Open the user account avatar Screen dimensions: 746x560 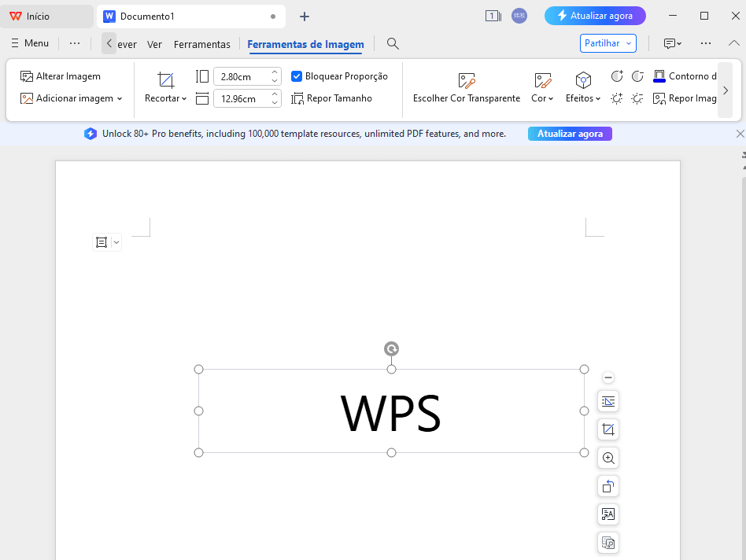coord(519,16)
